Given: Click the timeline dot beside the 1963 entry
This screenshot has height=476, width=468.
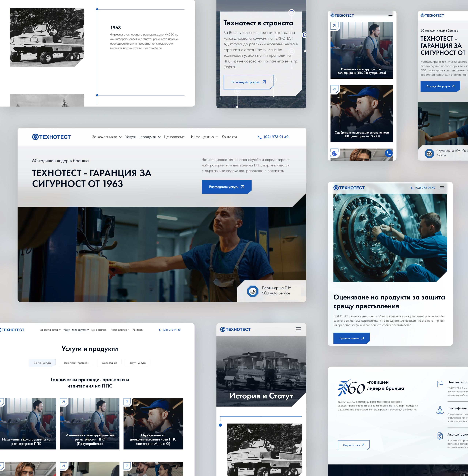Looking at the screenshot, I should [x=97, y=9].
